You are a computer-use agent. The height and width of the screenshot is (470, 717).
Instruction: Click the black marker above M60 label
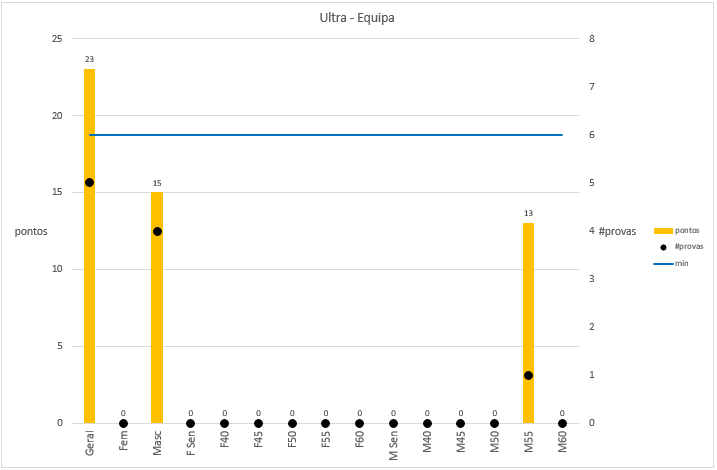(562, 423)
